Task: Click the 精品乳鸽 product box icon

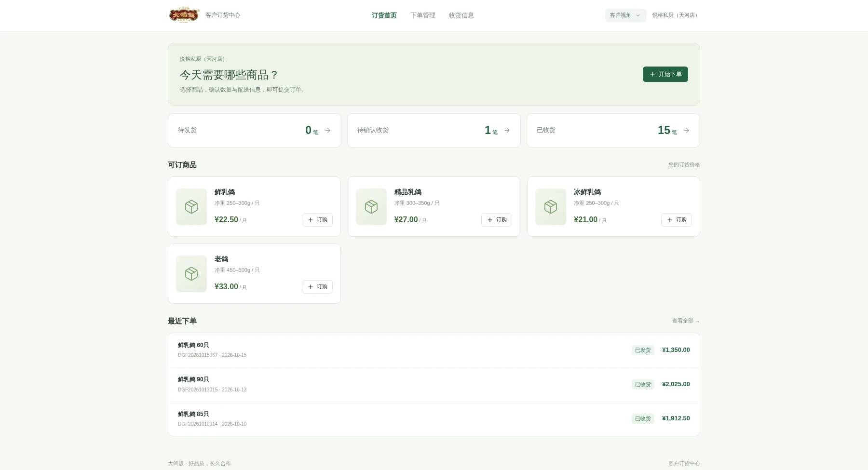Action: coord(371,207)
